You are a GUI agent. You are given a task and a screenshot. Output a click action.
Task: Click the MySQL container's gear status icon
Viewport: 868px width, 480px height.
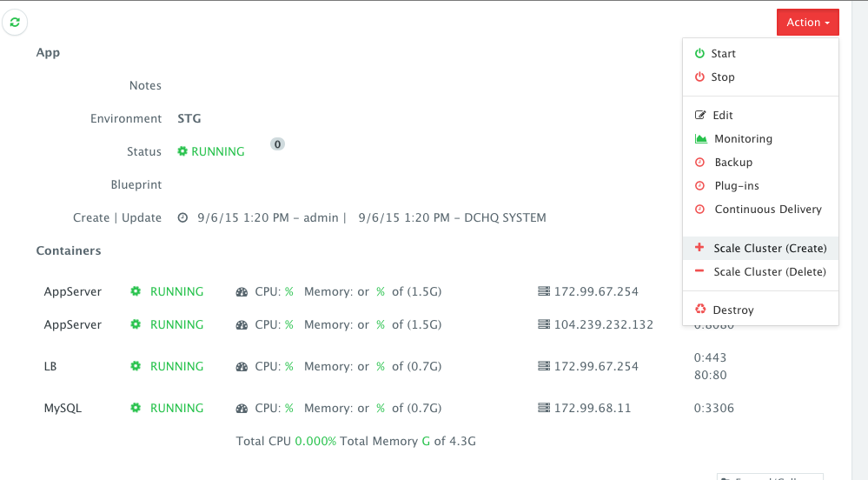[x=136, y=409]
